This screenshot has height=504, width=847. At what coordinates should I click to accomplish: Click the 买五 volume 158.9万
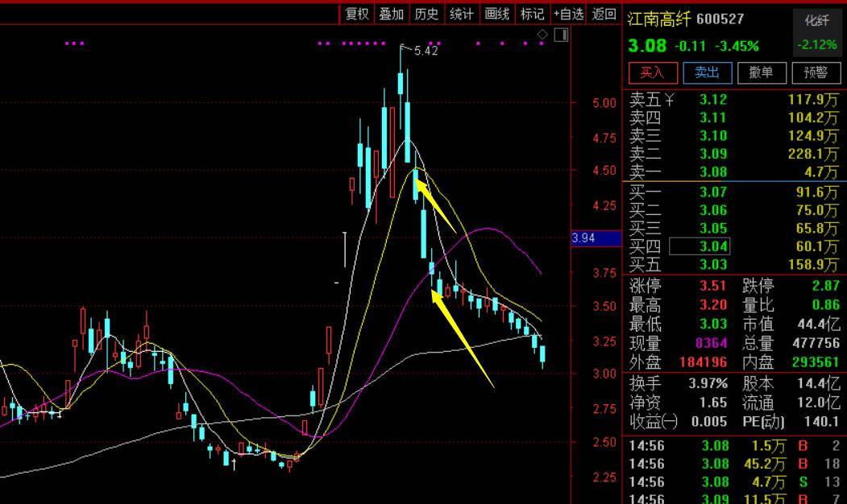click(x=813, y=264)
